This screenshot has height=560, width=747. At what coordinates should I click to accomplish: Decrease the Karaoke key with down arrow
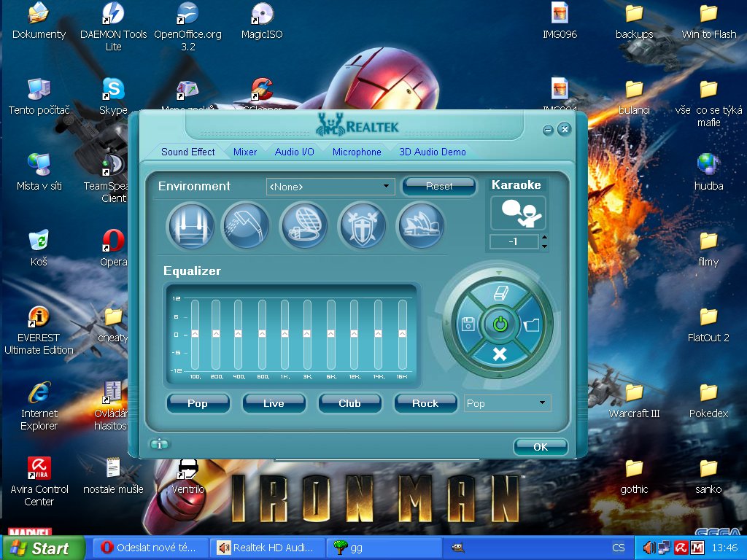click(x=544, y=246)
